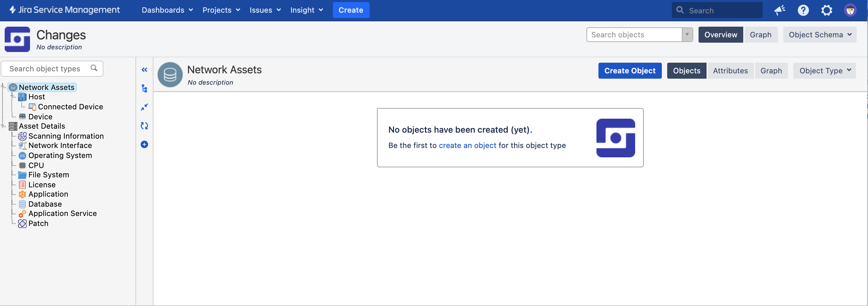Open the Object Type dropdown menu
Viewport: 868px width, 306px height.
[x=824, y=71]
